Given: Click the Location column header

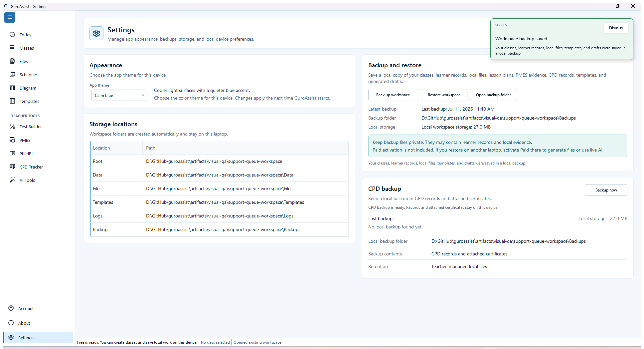Looking at the screenshot, I should tap(116, 148).
